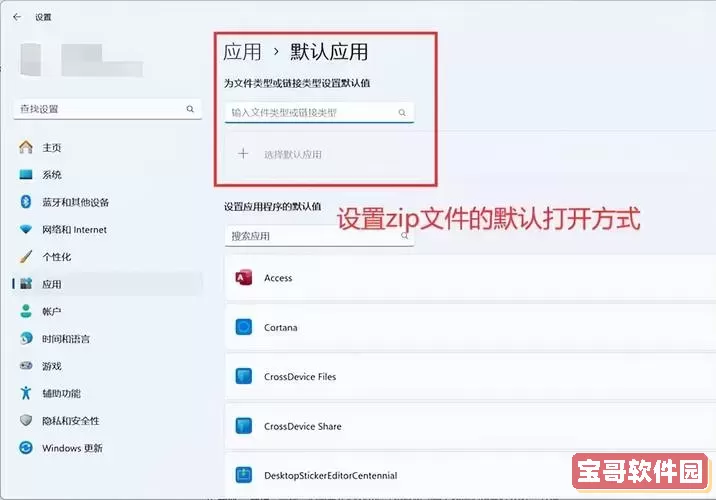
Task: Open Windows 更新 settings
Action: [x=107, y=448]
